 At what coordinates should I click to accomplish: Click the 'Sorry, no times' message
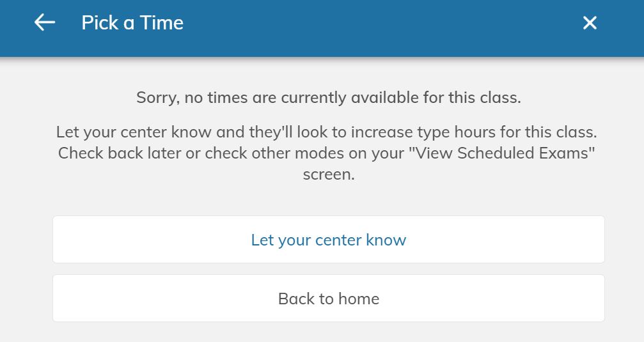[x=329, y=98]
